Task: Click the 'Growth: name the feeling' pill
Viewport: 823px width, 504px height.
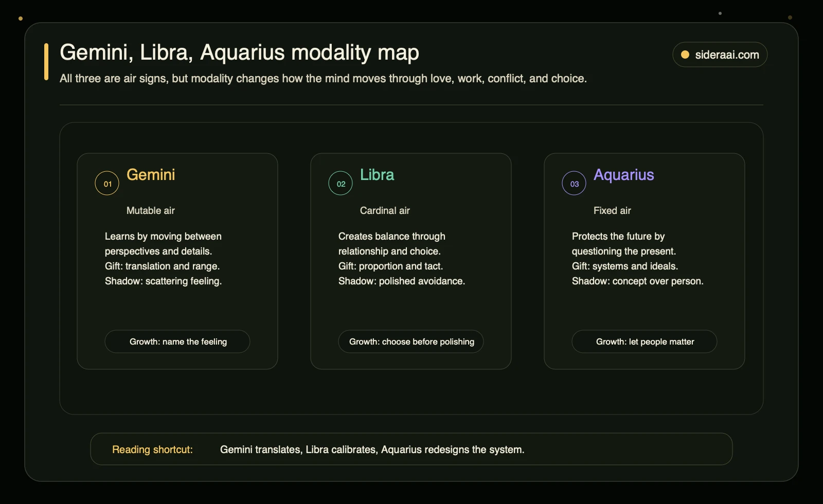Action: coord(177,341)
